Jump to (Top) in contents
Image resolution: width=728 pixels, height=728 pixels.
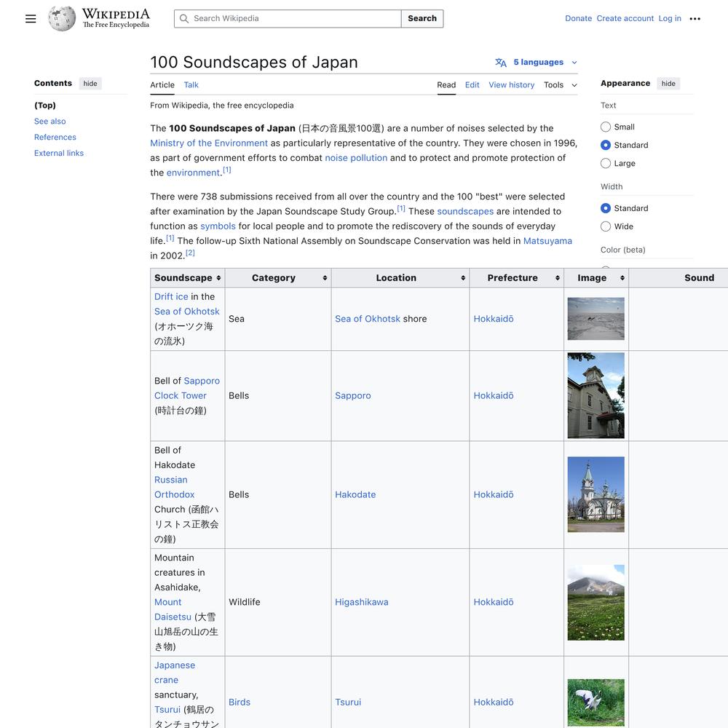45,106
